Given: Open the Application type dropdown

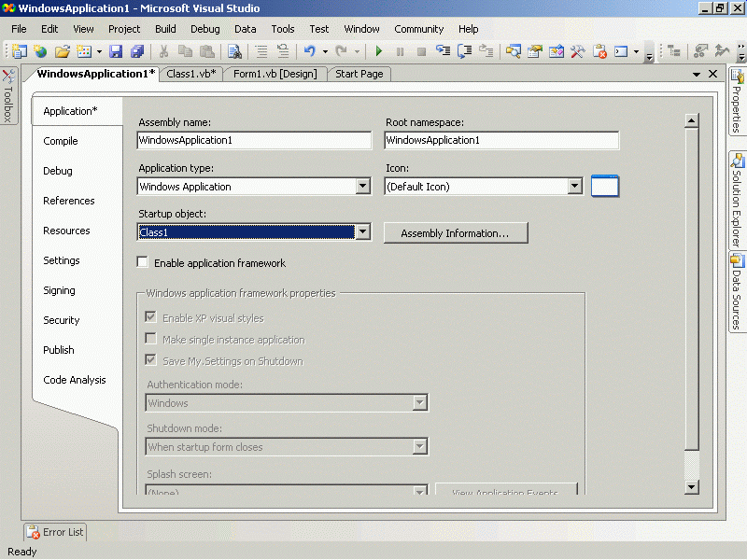Looking at the screenshot, I should [x=363, y=187].
